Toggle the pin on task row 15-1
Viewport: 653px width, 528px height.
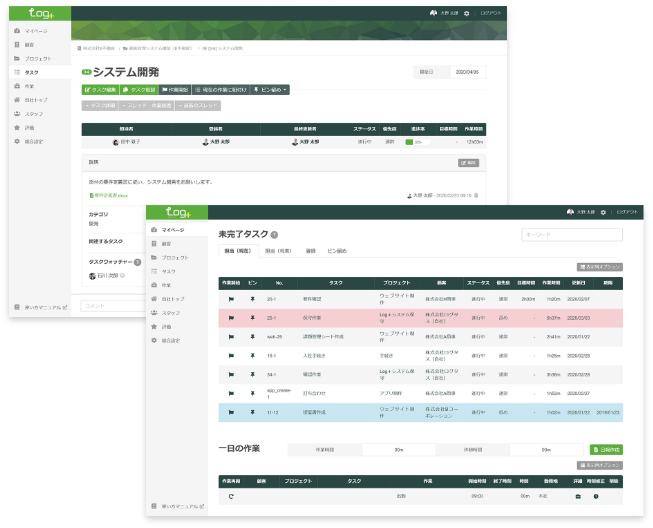pos(253,355)
